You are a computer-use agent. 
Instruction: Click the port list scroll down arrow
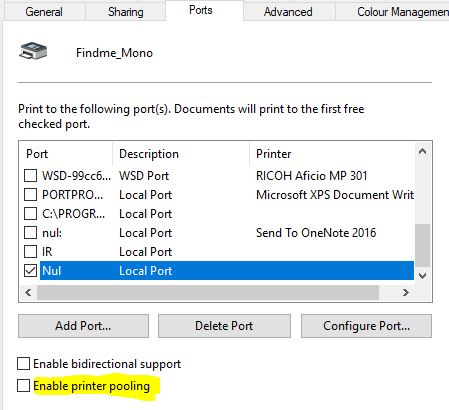pos(422,276)
